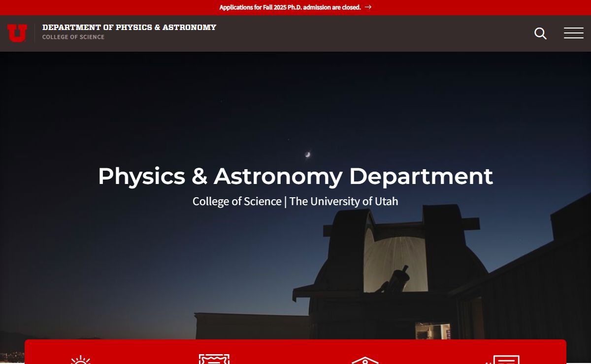Click the arrow beside the admission announcement
Screen dimensions: 591x364
coord(368,7)
